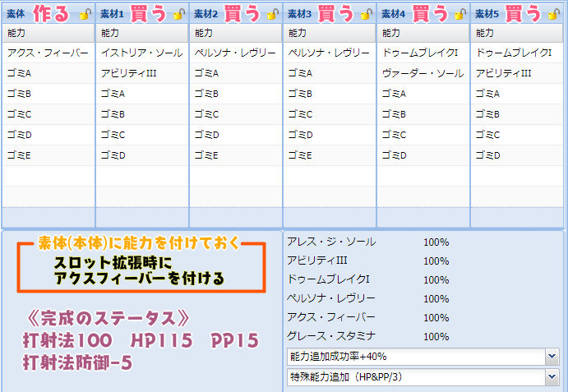Viewport: 568px width, 392px height.
Task: Select ゴミC in the 素材5 list
Action: coord(517,135)
